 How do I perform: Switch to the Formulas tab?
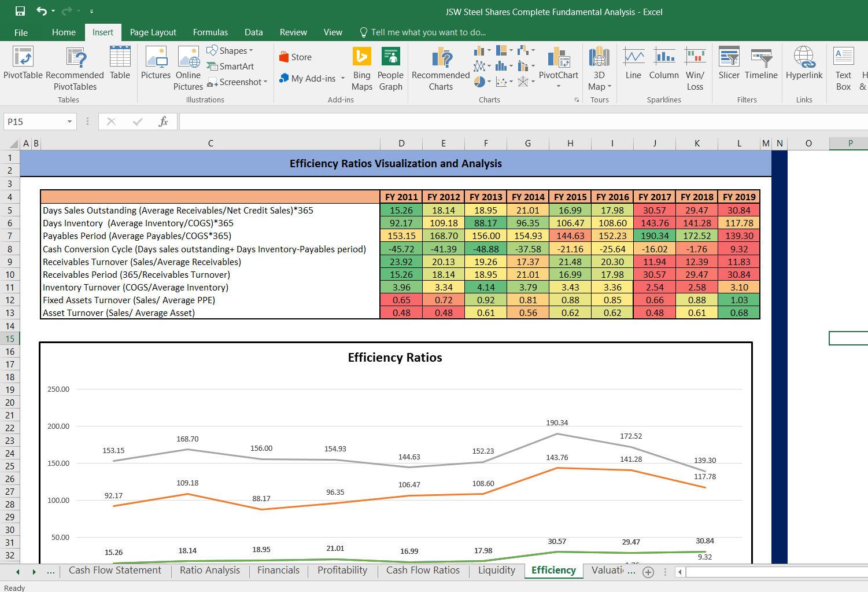pyautogui.click(x=210, y=32)
